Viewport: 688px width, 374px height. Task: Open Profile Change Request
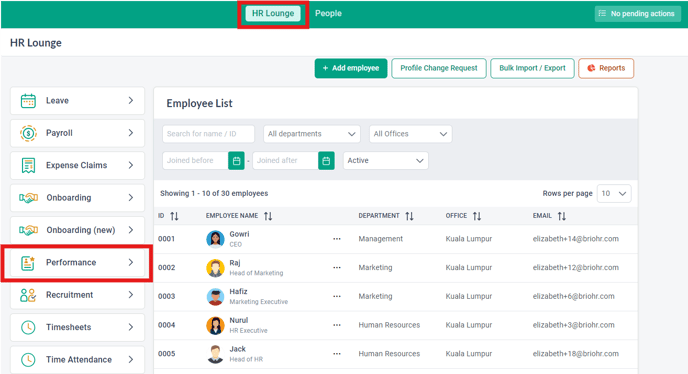click(439, 68)
